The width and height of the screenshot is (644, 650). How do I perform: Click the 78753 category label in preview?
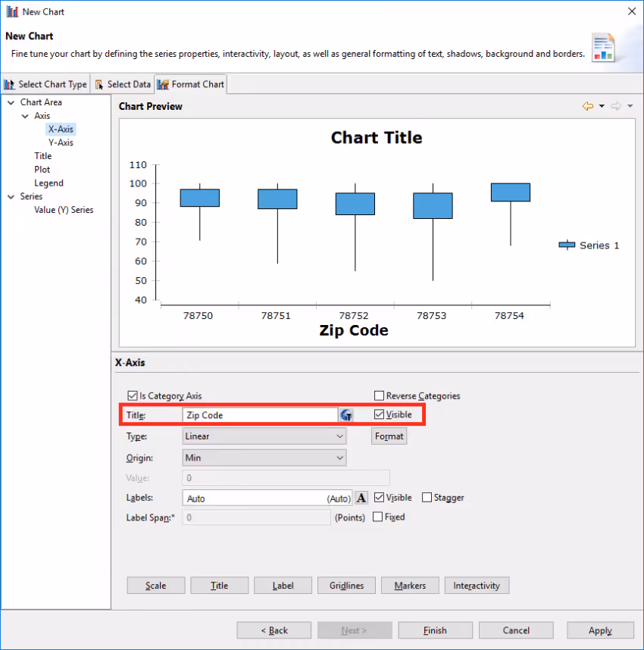(432, 315)
